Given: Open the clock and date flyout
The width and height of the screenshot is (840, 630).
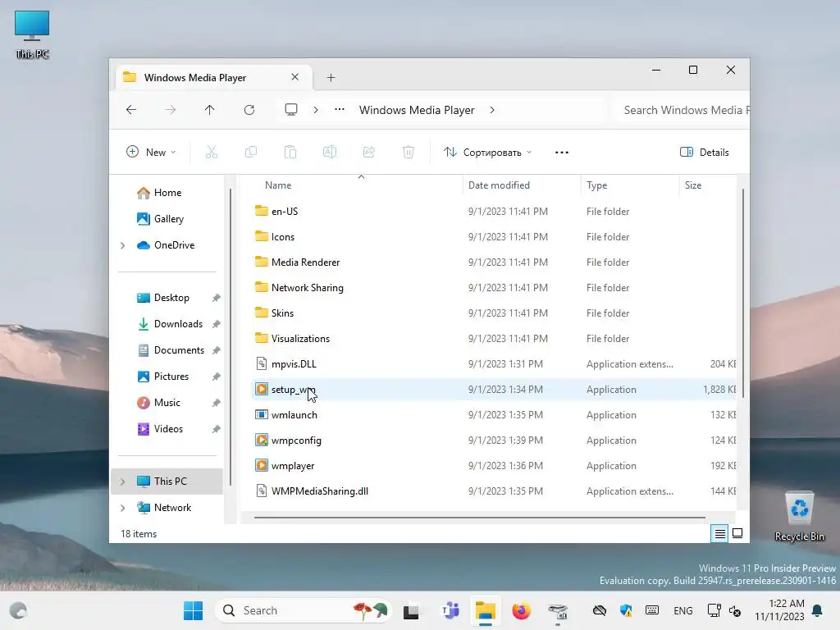Looking at the screenshot, I should 779,610.
